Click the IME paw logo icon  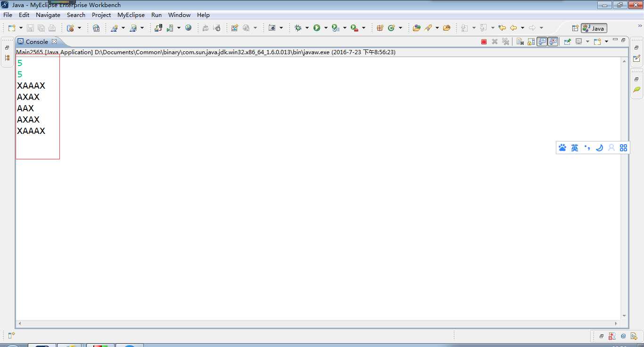pos(562,148)
